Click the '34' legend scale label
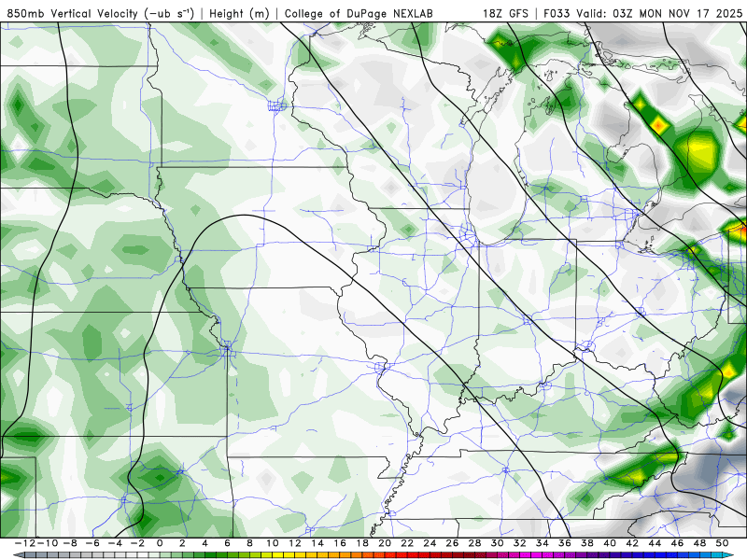The image size is (747, 560). [543, 543]
